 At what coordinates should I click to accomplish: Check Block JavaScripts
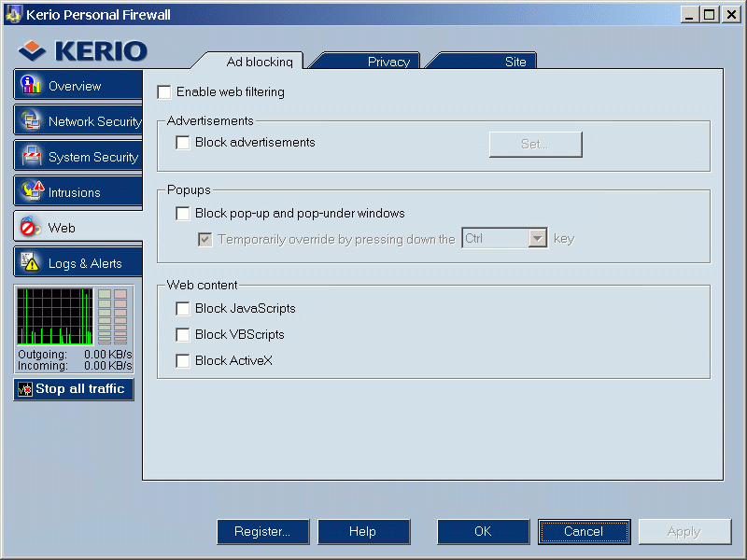click(183, 309)
